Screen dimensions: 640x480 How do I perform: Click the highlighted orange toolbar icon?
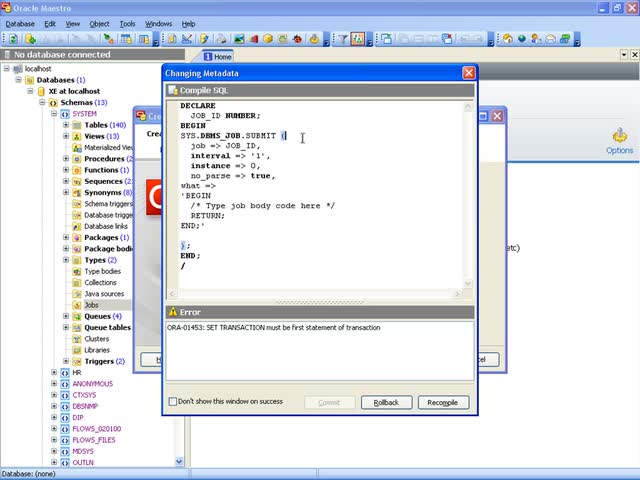tap(358, 39)
